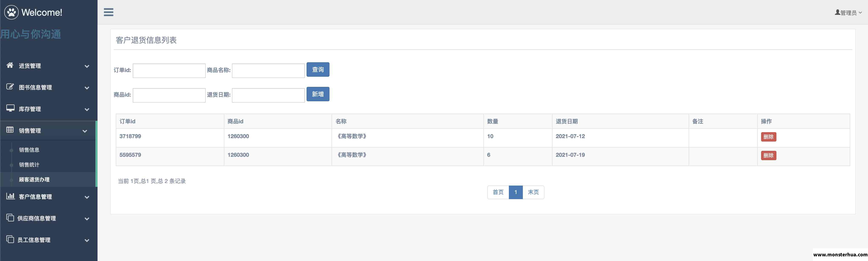Expand the 库存管理 chevron
The width and height of the screenshot is (868, 261).
[x=87, y=110]
